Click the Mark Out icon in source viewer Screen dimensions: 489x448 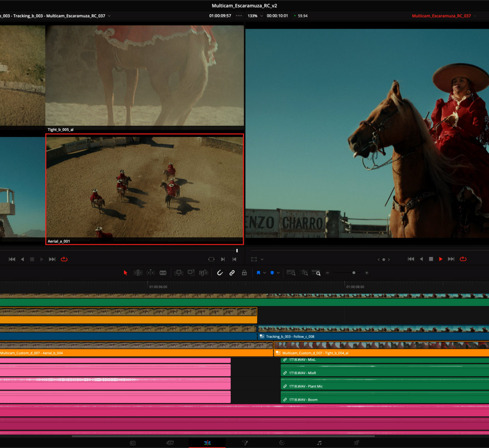pyautogui.click(x=234, y=259)
